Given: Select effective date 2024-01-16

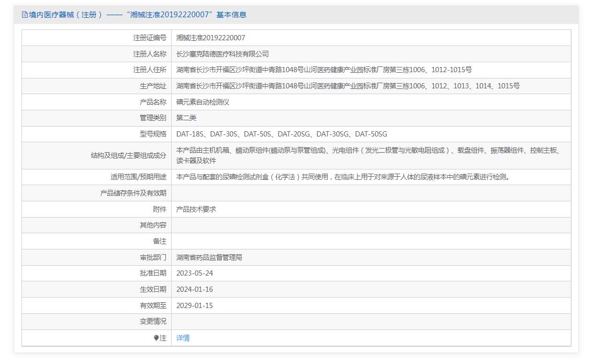Looking at the screenshot, I should (195, 289).
